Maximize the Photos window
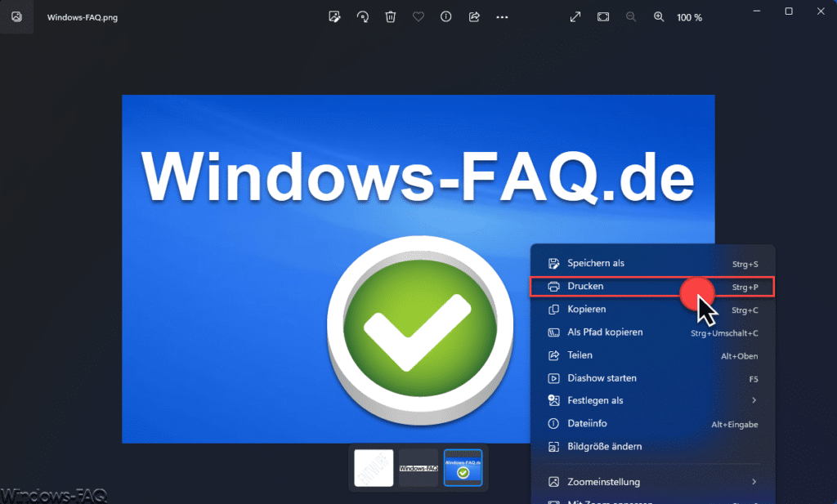Viewport: 837px width, 504px height. click(789, 11)
